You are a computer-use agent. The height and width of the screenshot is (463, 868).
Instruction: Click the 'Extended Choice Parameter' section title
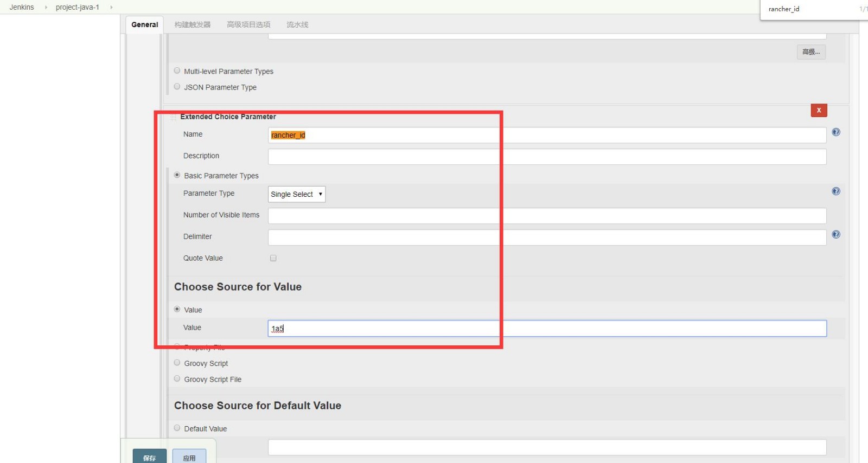(x=228, y=117)
